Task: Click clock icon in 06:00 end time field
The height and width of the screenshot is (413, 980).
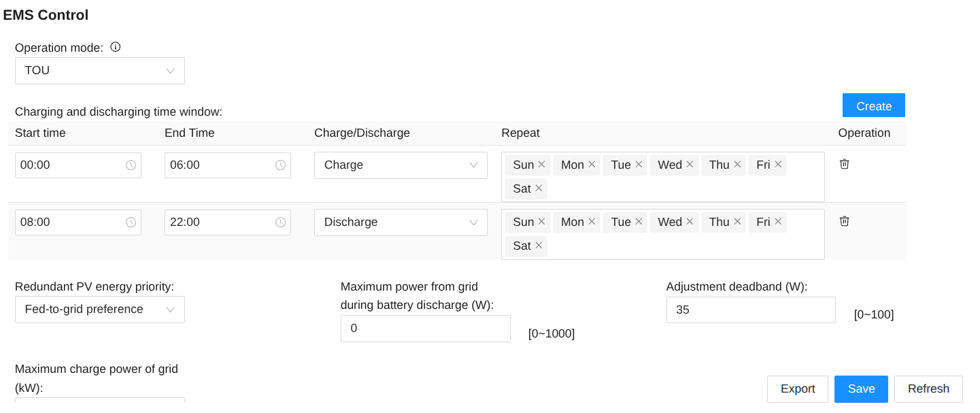Action: 280,165
